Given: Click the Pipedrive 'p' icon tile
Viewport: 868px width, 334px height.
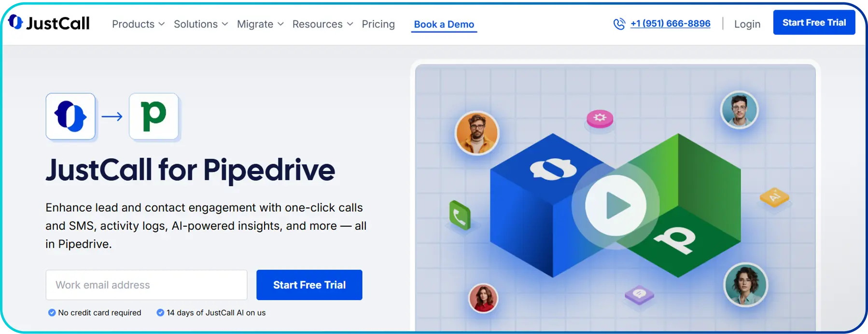Looking at the screenshot, I should pyautogui.click(x=154, y=116).
